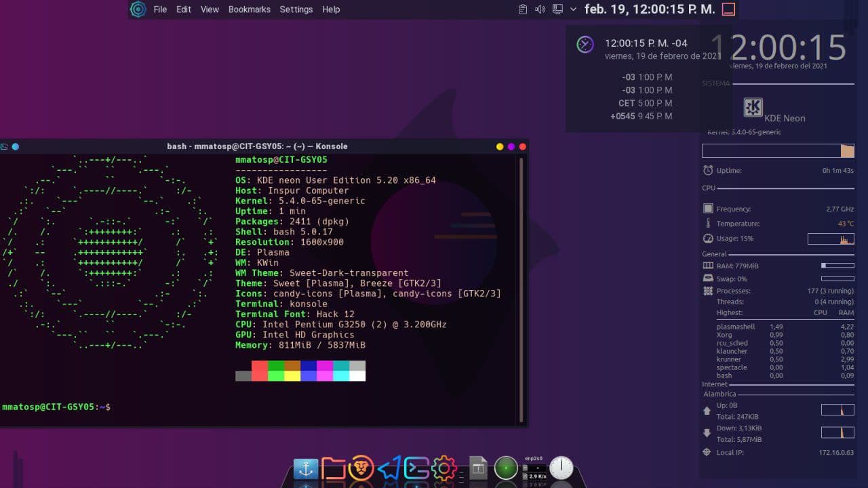868x488 pixels.
Task: Open the file manager folder in dock
Action: click(333, 468)
